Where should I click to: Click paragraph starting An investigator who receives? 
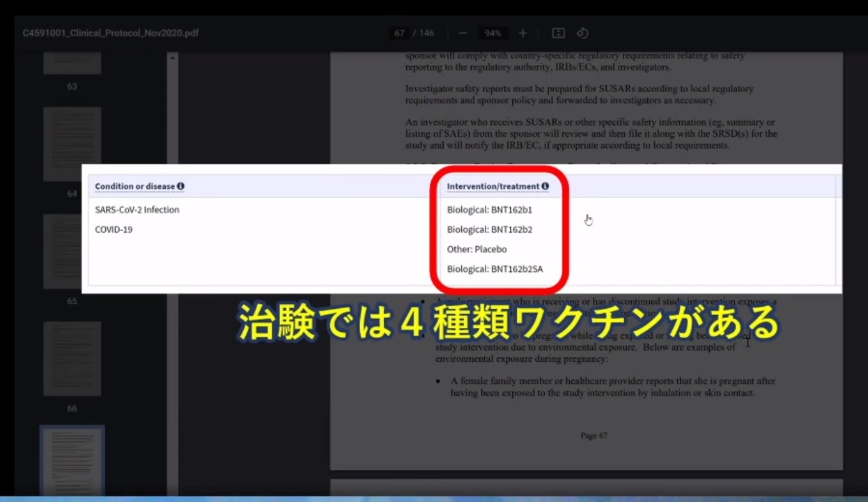coord(591,134)
